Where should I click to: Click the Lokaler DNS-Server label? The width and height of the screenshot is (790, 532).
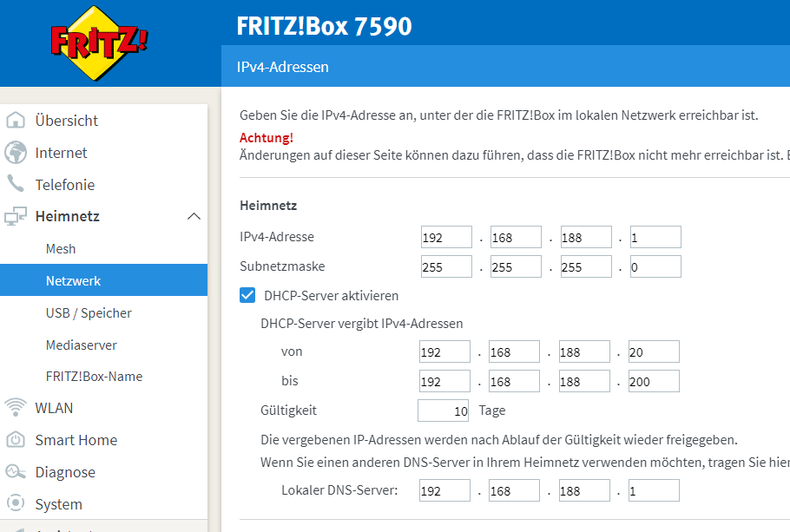pos(339,490)
